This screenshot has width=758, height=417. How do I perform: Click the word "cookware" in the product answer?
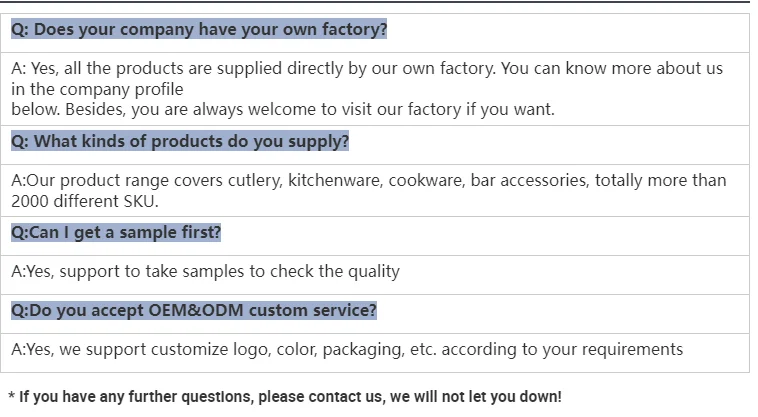(x=466, y=181)
